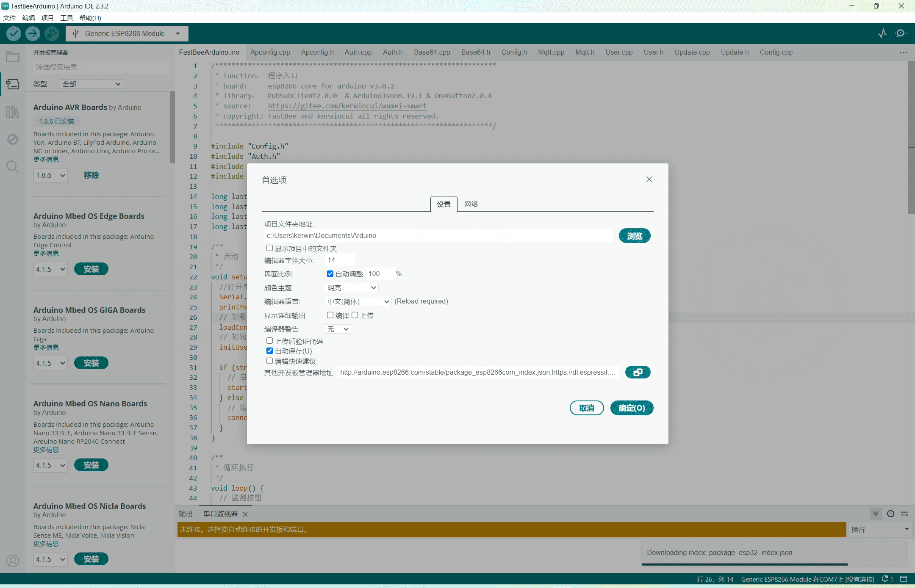Switch to the 输出 panel tab
Viewport: 915px width, 588px height.
coord(186,514)
